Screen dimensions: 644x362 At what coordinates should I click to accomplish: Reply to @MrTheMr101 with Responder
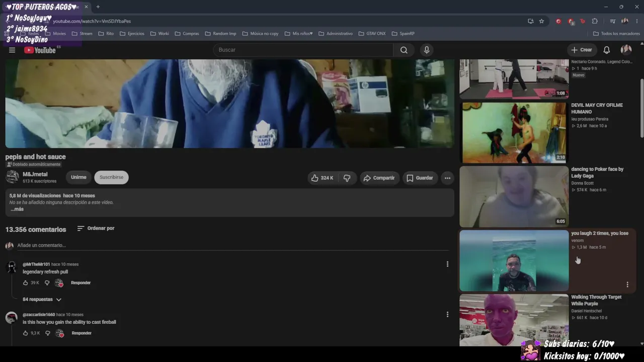coord(80,283)
